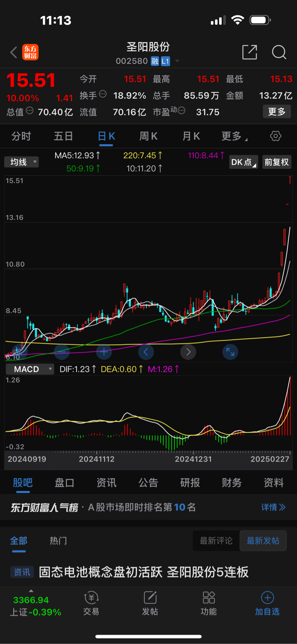Tap the M:1.26 MACD value
Image resolution: width=297 pixels, height=644 pixels.
163,369
